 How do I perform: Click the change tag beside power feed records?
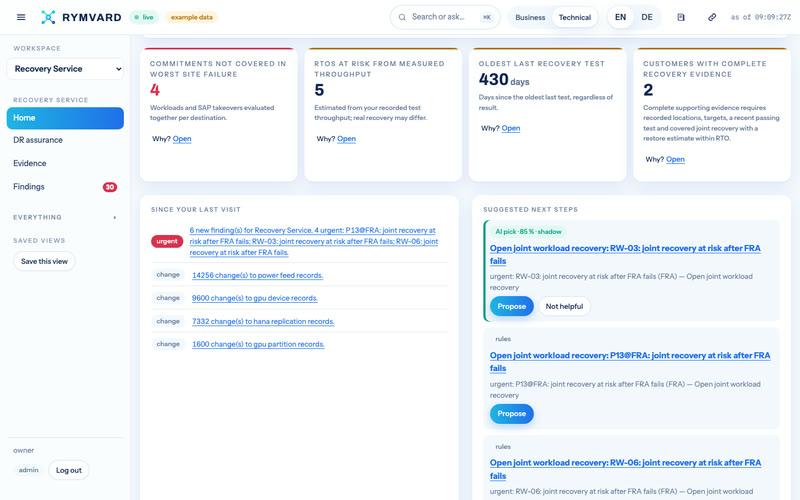tap(168, 275)
